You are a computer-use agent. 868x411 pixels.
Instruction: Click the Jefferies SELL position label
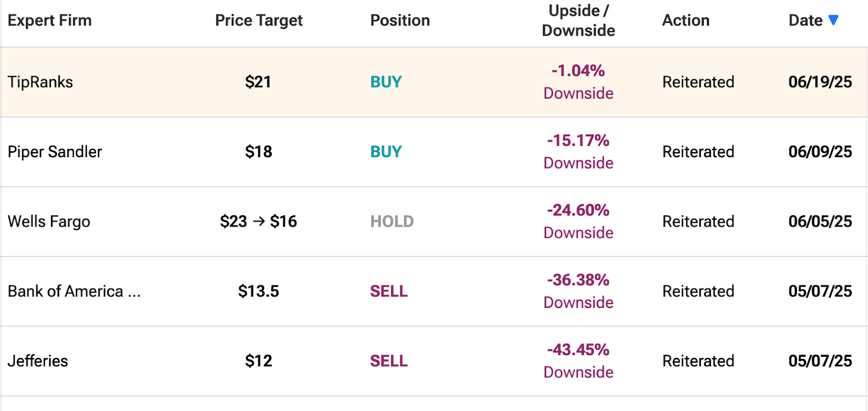(388, 361)
